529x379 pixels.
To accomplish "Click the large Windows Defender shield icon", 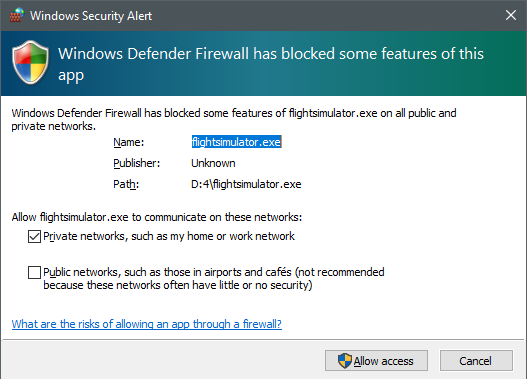I will [30, 62].
